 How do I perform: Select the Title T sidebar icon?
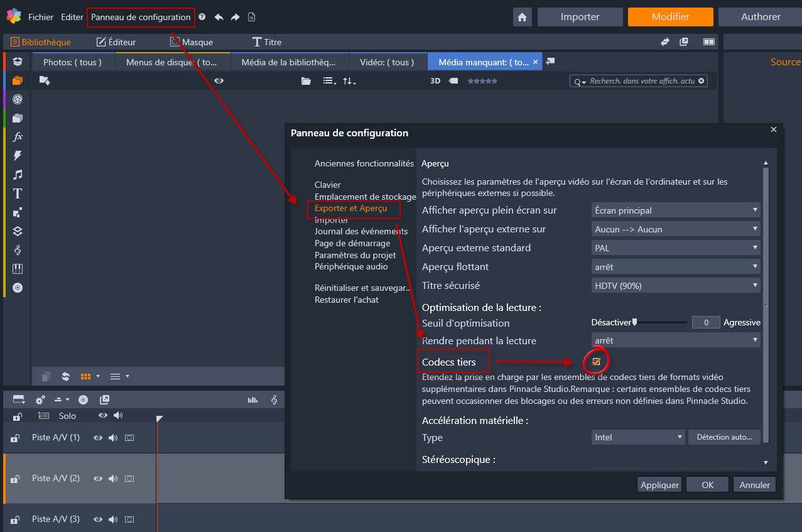[18, 193]
